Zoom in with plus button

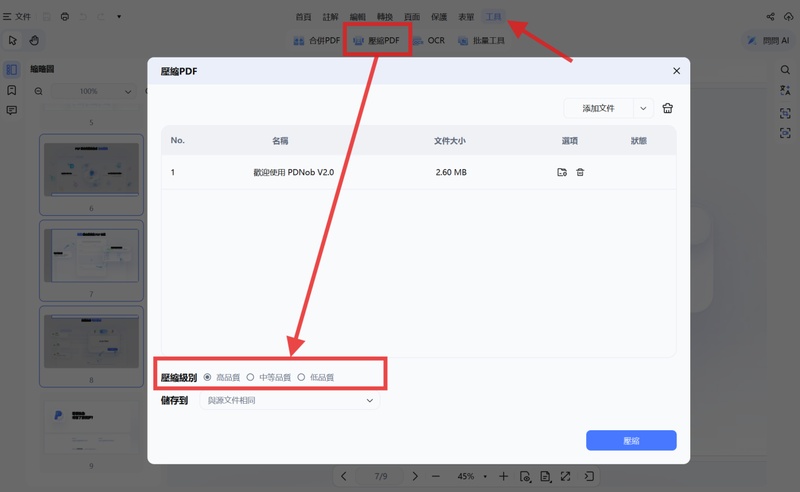click(504, 476)
